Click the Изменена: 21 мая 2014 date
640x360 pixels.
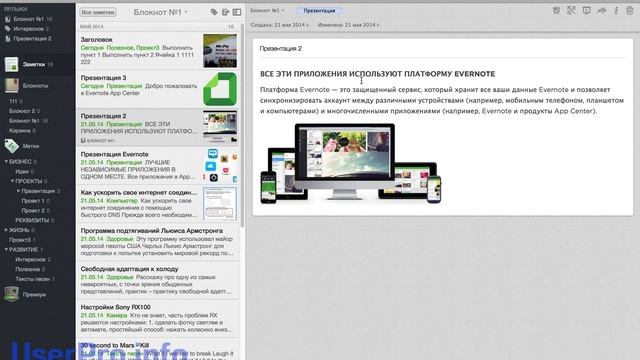[x=349, y=25]
